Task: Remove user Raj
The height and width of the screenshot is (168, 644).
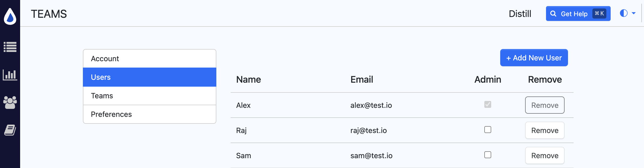Action: coord(544,130)
